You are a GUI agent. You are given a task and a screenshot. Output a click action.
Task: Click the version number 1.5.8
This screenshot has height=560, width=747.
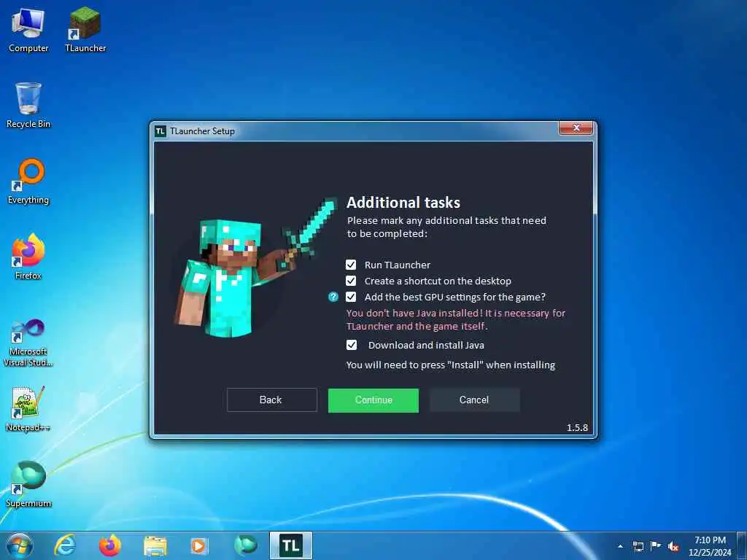click(x=577, y=427)
